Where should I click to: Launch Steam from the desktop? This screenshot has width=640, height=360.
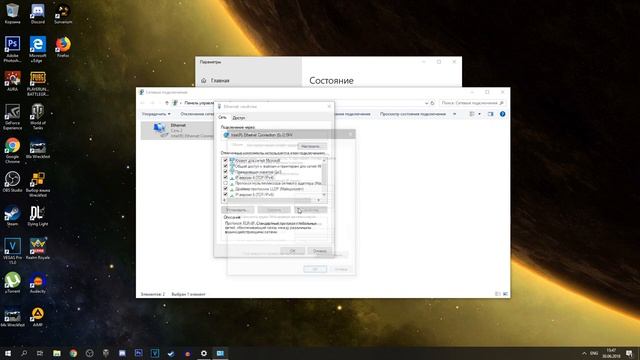tap(12, 216)
